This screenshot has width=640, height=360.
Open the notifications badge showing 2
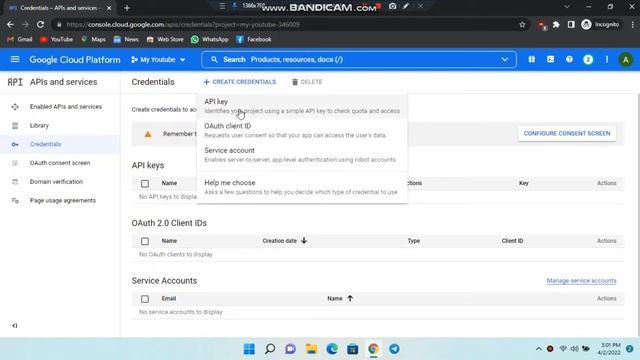pos(588,60)
